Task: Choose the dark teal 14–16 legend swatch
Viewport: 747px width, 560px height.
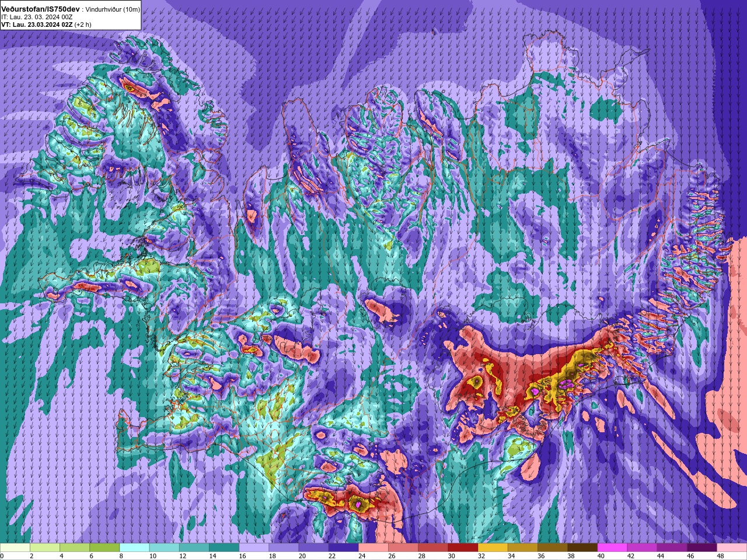Action: tap(224, 548)
